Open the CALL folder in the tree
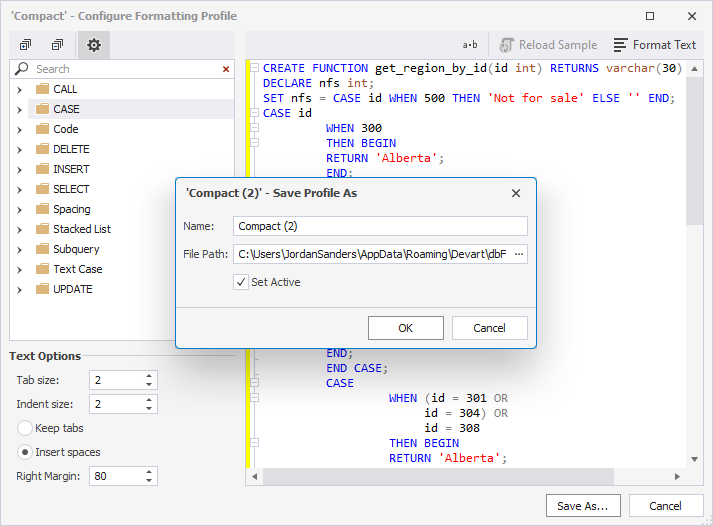The image size is (713, 526). tap(65, 89)
